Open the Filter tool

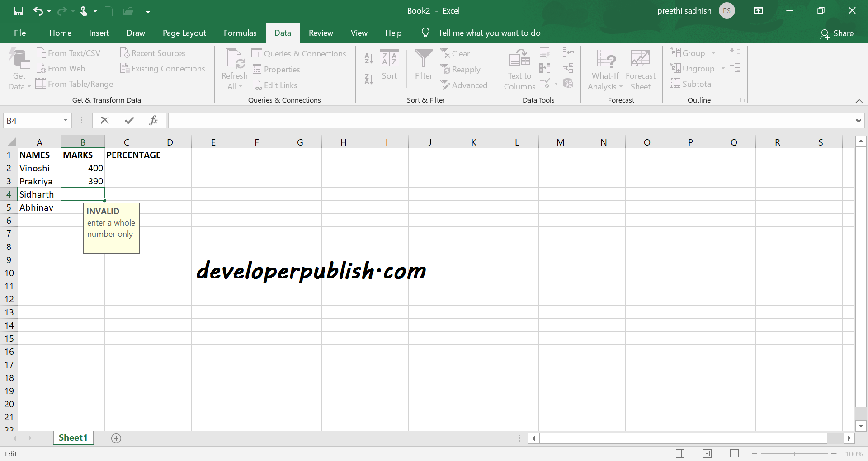click(423, 66)
